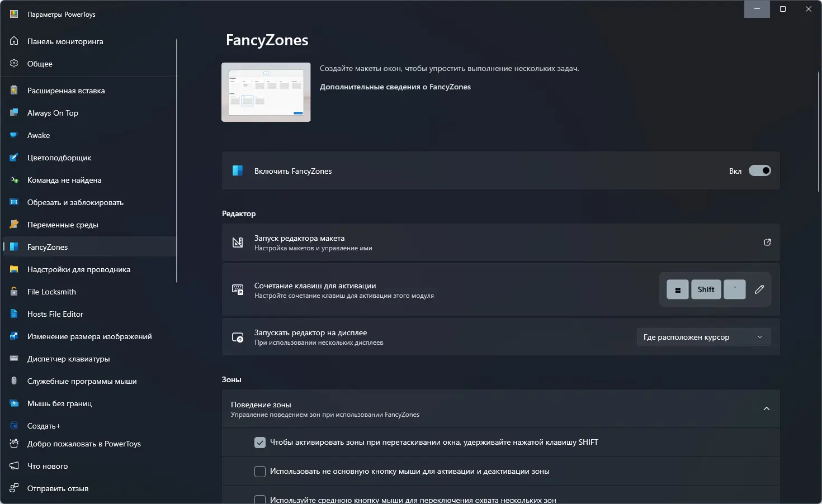The width and height of the screenshot is (822, 504).
Task: Click the Always On Top icon
Action: pyautogui.click(x=14, y=112)
